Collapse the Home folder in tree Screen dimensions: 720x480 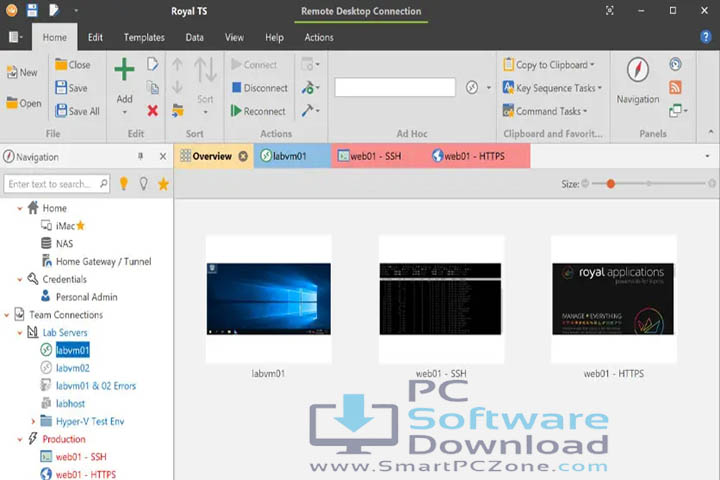pyautogui.click(x=20, y=209)
